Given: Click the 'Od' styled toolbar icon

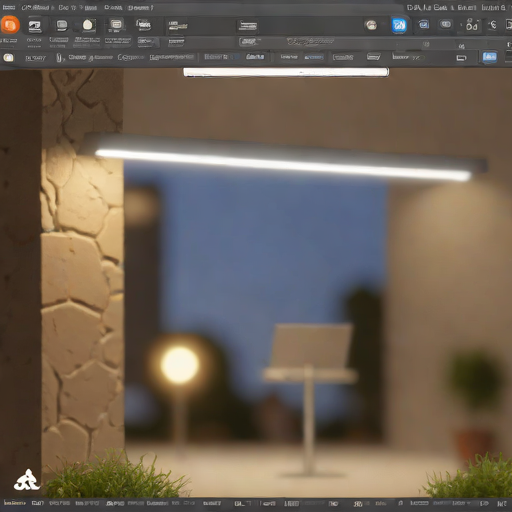Looking at the screenshot, I should point(472,25).
